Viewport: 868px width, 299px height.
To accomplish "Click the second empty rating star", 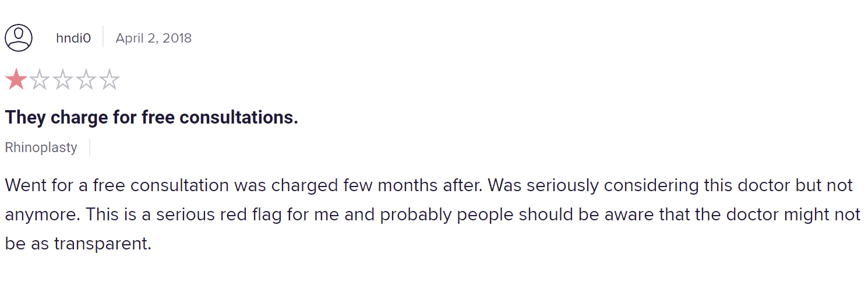I will coord(40,80).
